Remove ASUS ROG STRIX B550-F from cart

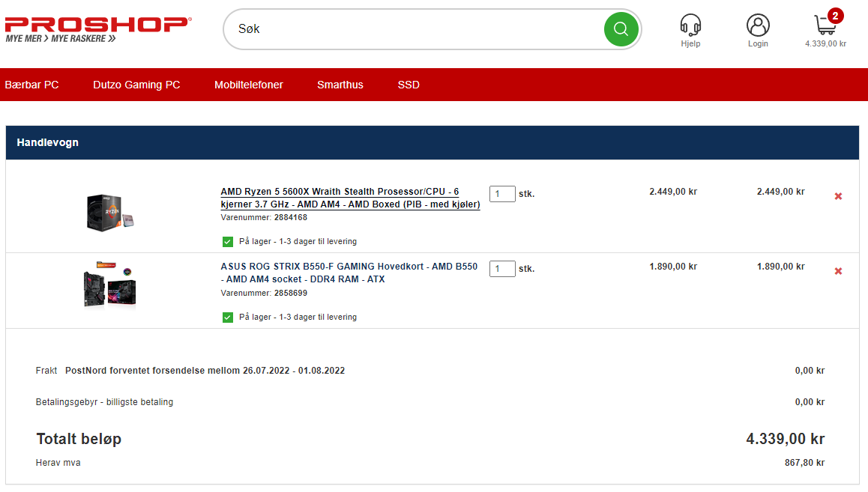coord(838,271)
